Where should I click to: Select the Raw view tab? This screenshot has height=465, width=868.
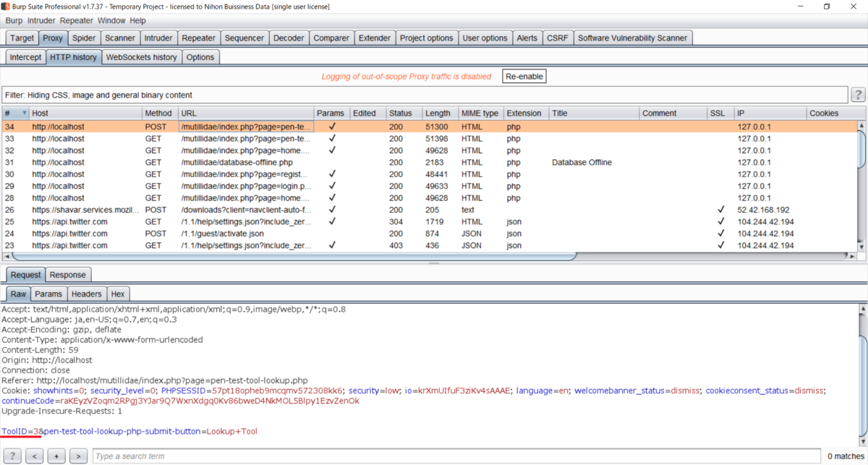pos(18,294)
